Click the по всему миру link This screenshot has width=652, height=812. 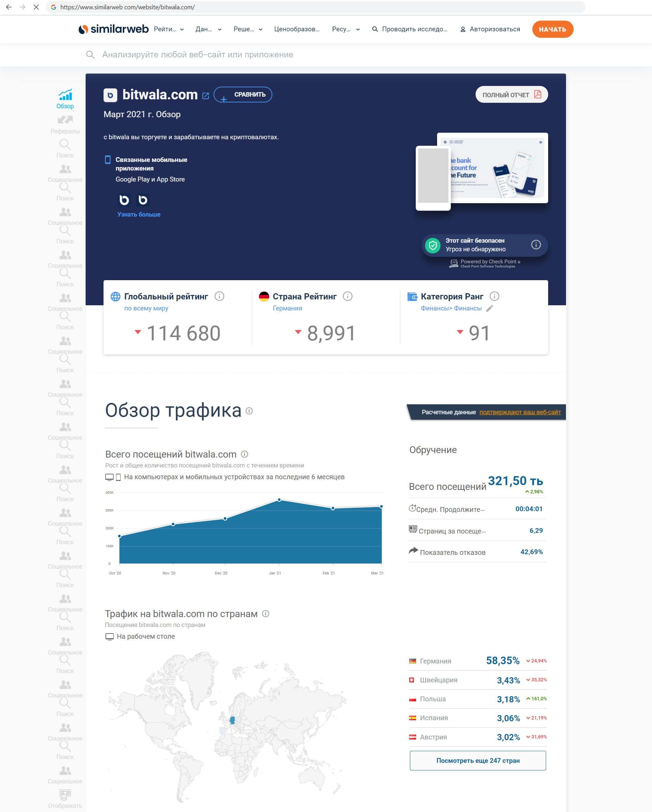pos(146,308)
